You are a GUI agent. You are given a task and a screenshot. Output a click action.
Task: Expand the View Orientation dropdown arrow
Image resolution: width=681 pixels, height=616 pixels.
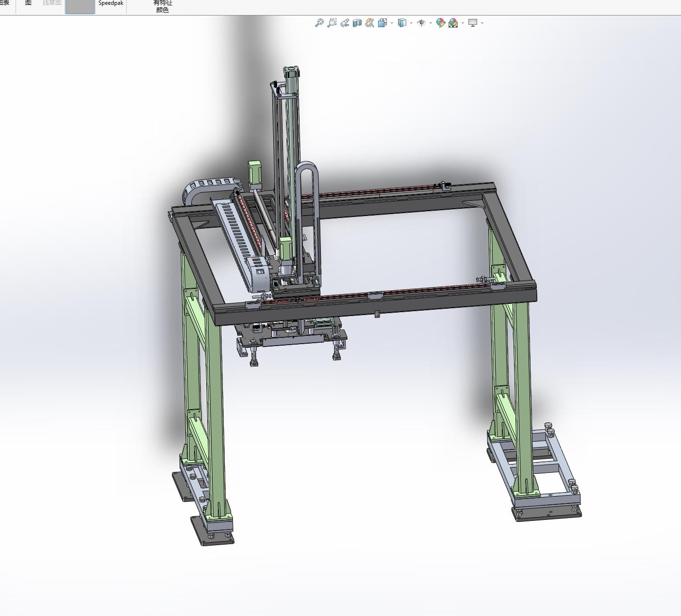392,23
